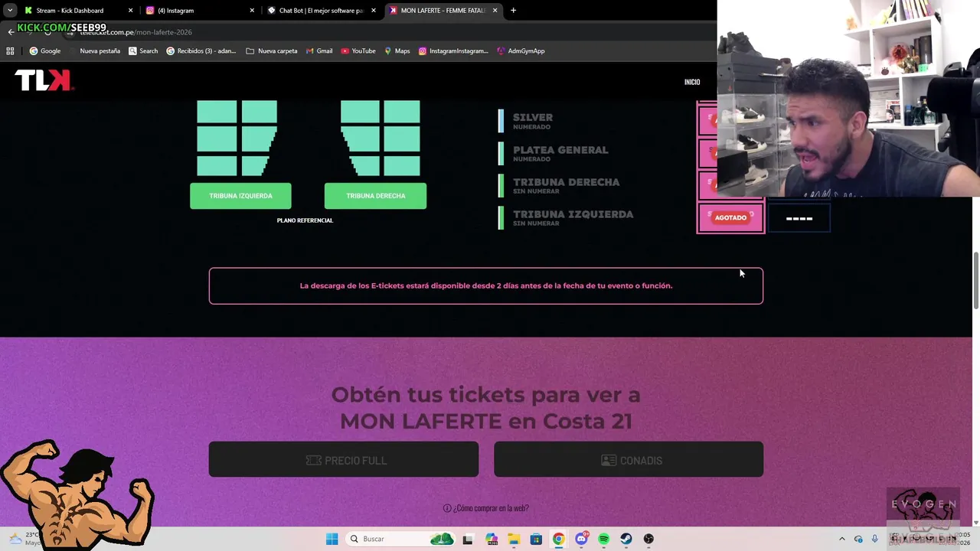Click the E-tickets download notice text
The height and width of the screenshot is (551, 980).
(486, 285)
